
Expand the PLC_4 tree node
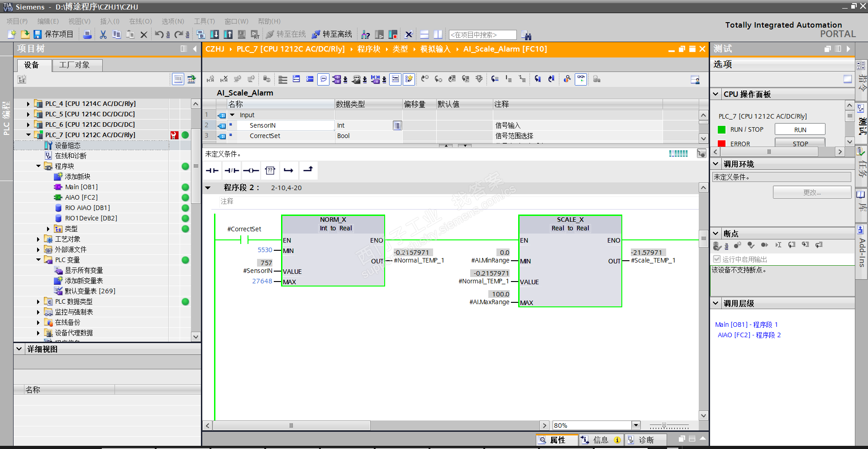click(x=28, y=104)
